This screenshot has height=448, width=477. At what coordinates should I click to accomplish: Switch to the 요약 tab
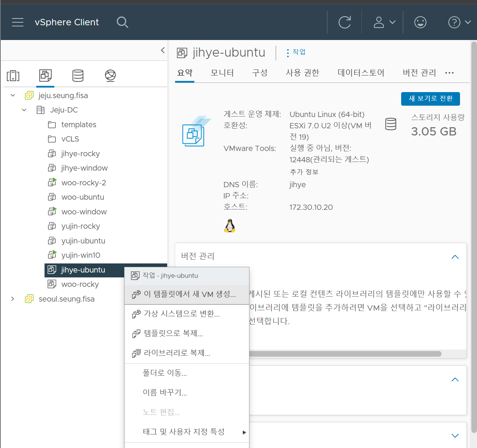[x=185, y=72]
